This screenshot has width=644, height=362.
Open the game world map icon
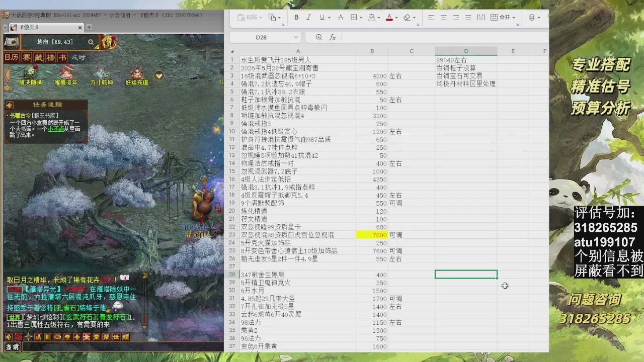(12, 42)
